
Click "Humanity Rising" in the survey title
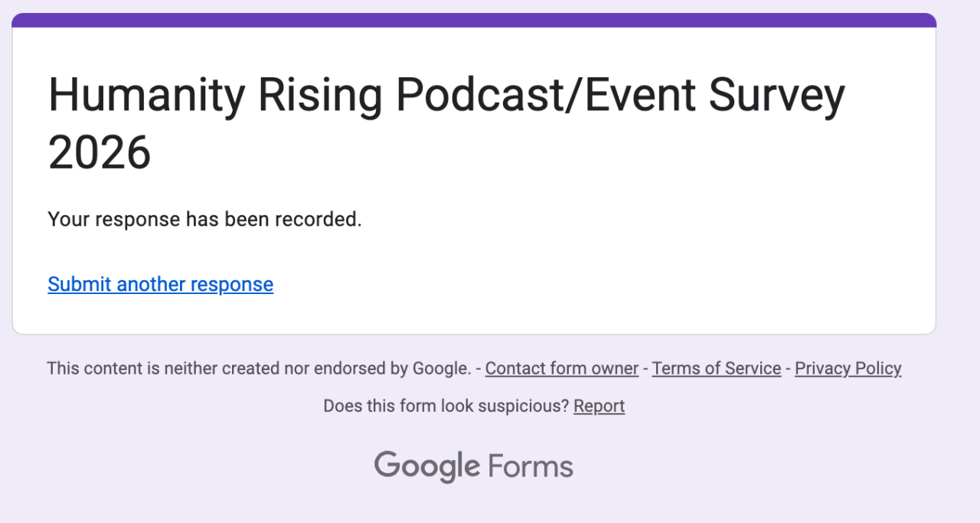(x=214, y=95)
